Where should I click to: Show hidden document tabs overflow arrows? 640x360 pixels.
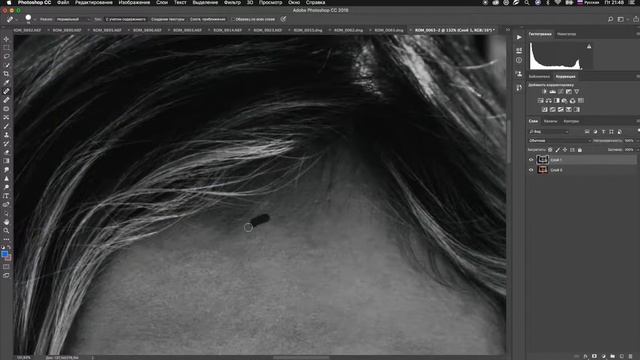507,30
